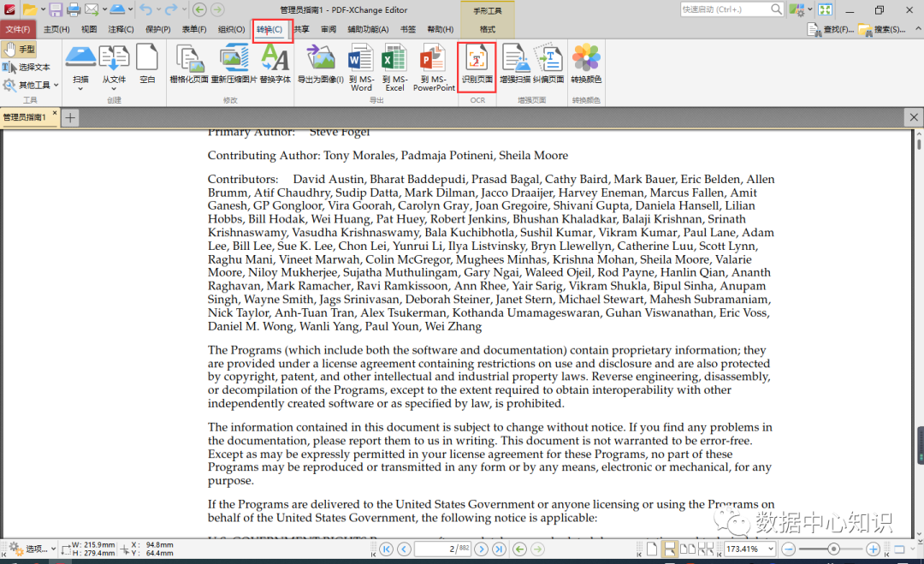Select continuous page layout icon
Screen dimensions: 924x564
(669, 549)
